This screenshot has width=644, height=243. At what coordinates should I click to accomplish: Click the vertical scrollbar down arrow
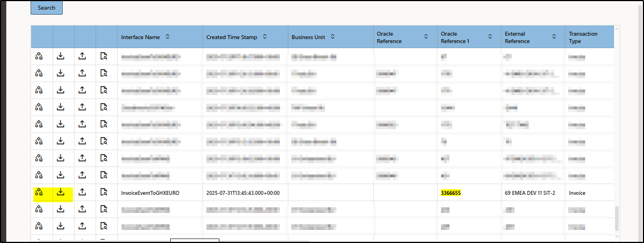click(x=616, y=236)
